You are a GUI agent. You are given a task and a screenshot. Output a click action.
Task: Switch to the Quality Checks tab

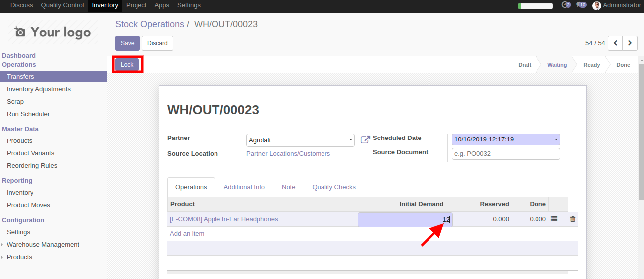click(x=334, y=187)
